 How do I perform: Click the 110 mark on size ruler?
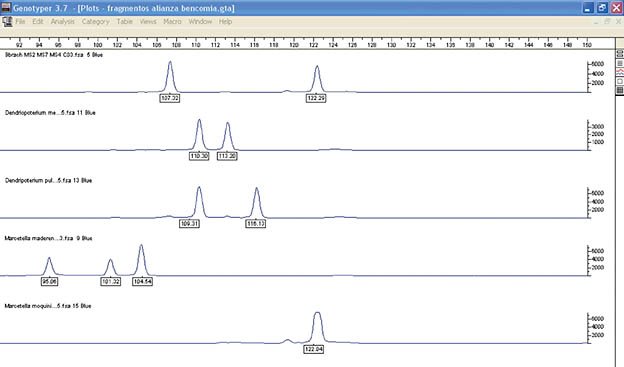coord(196,45)
